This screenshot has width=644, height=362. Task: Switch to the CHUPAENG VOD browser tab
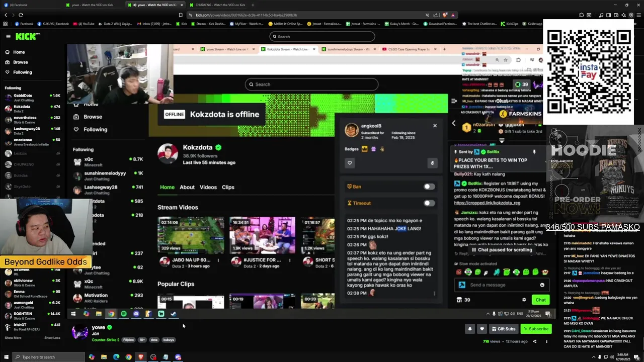click(218, 5)
